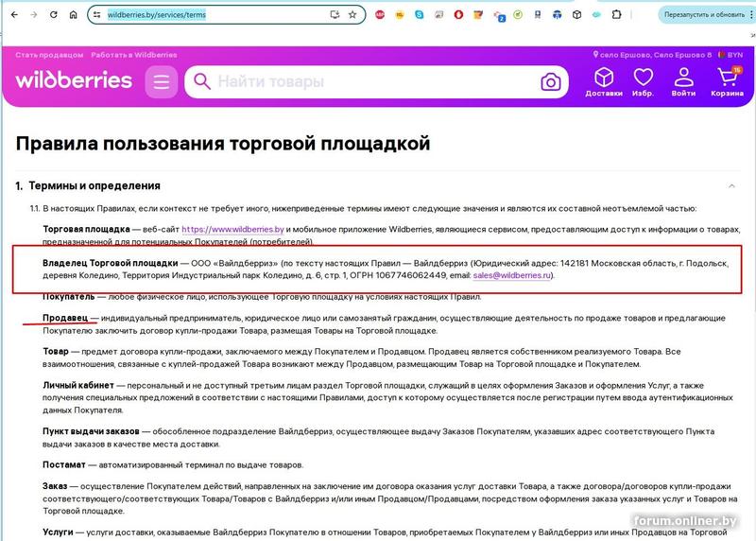Click the magnifier search icon
Image resolution: width=756 pixels, height=541 pixels.
(x=201, y=81)
